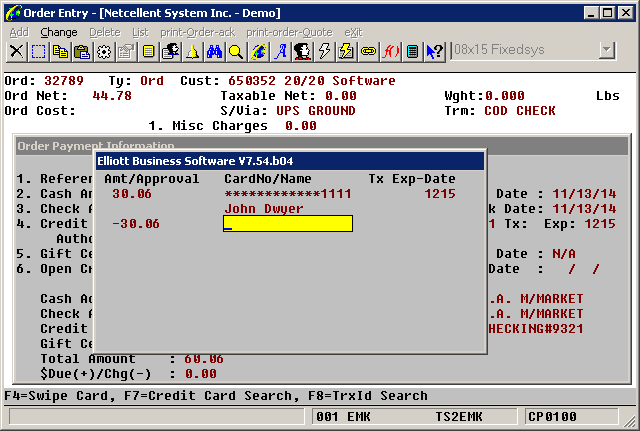This screenshot has height=431, width=640.
Task: Click the arrow question-mark help icon
Action: coord(435,51)
